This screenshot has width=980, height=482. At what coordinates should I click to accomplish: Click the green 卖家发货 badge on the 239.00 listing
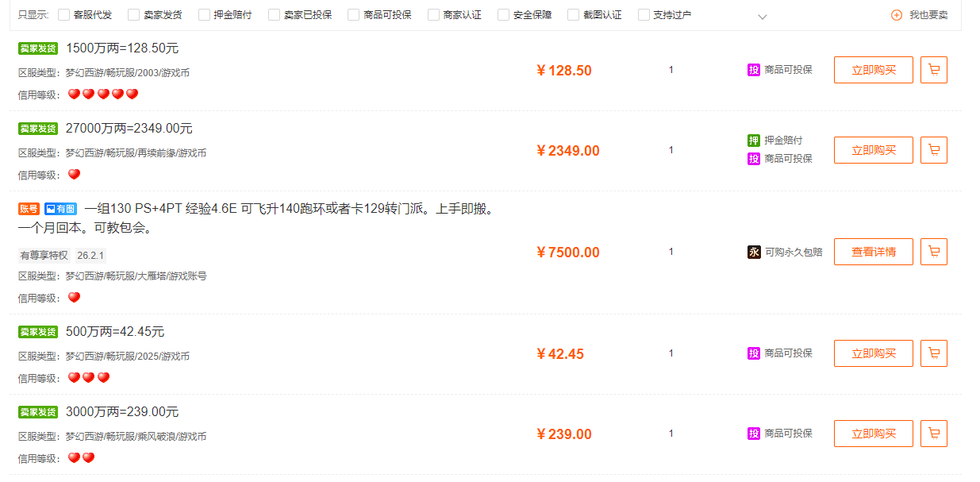tap(39, 411)
